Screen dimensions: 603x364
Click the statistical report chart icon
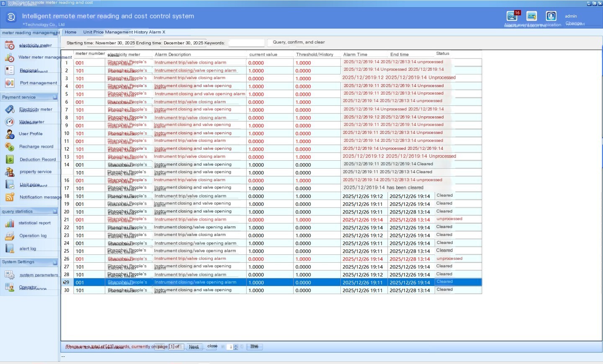pos(9,223)
